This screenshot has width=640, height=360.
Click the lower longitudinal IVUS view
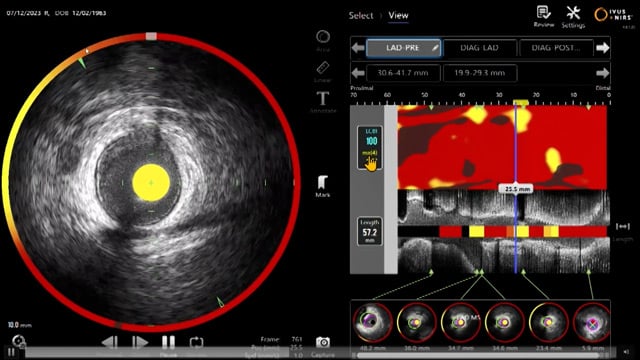tap(504, 256)
